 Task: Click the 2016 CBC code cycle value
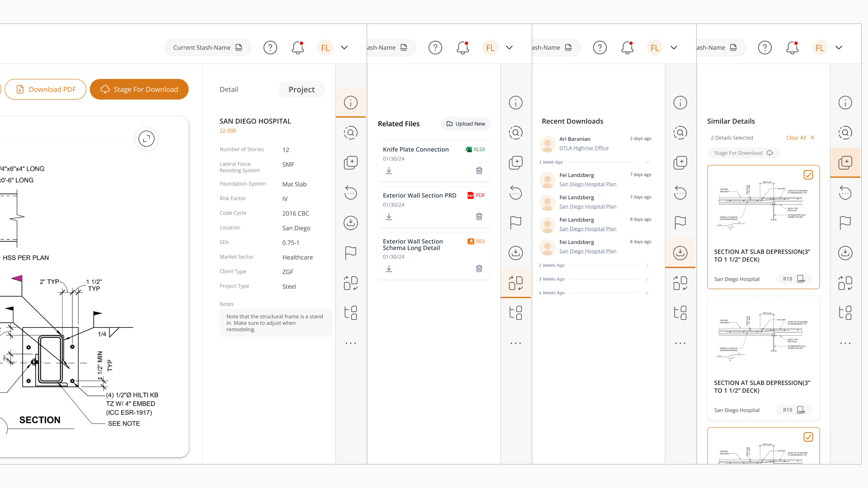coord(296,213)
